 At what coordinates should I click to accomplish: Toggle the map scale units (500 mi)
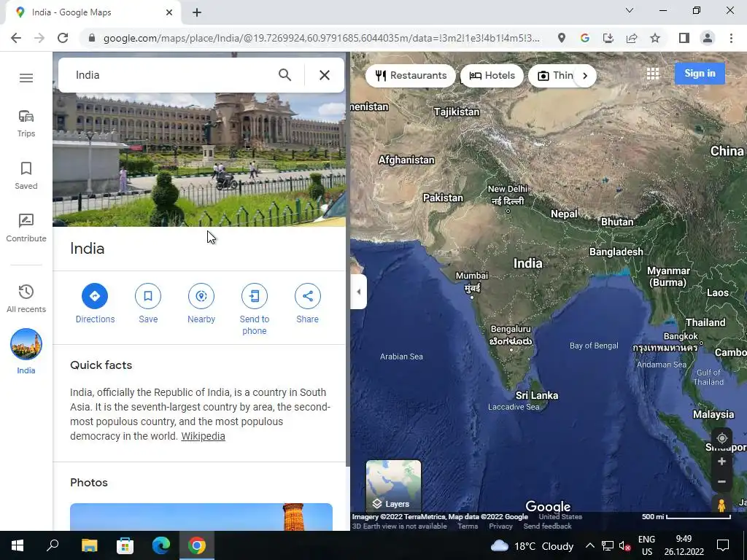point(686,517)
